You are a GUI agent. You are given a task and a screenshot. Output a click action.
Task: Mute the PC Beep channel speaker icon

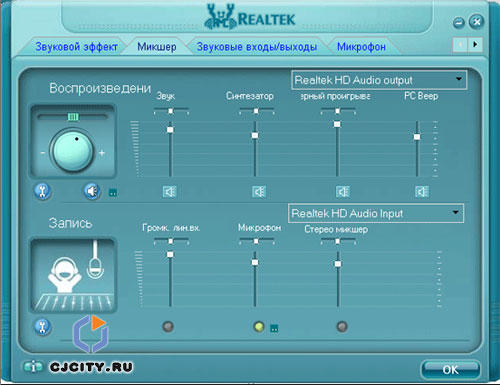pyautogui.click(x=422, y=192)
